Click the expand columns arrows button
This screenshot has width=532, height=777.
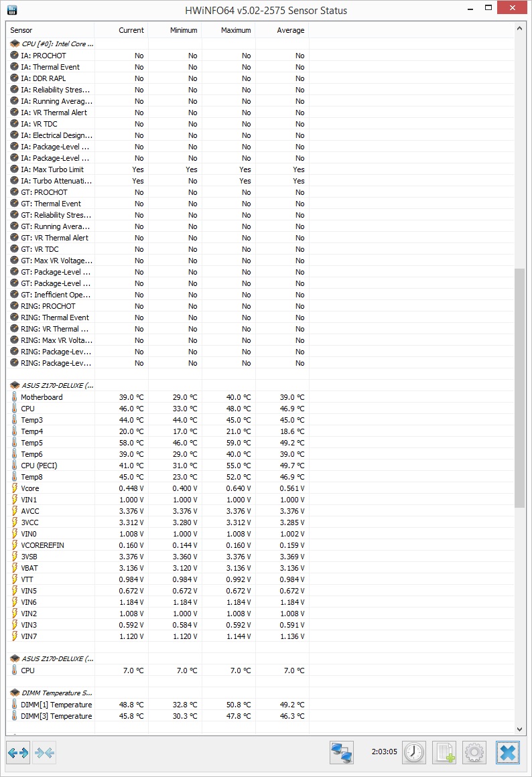coord(18,753)
